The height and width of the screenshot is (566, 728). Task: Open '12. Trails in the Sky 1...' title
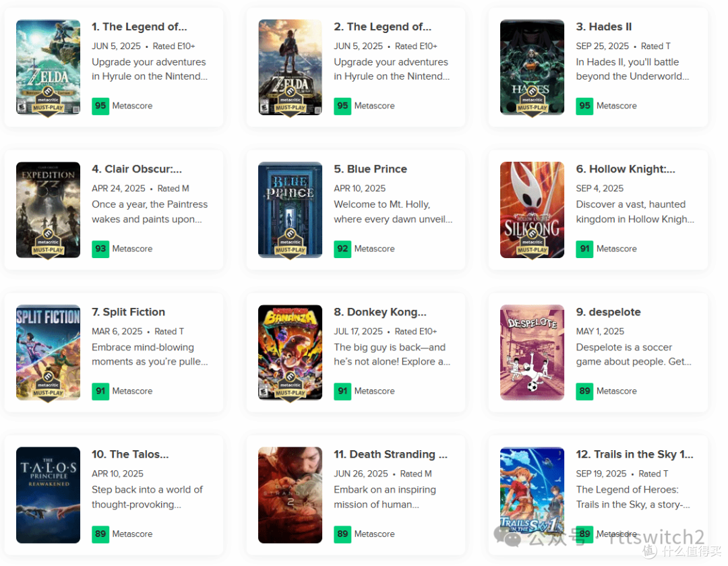click(635, 455)
